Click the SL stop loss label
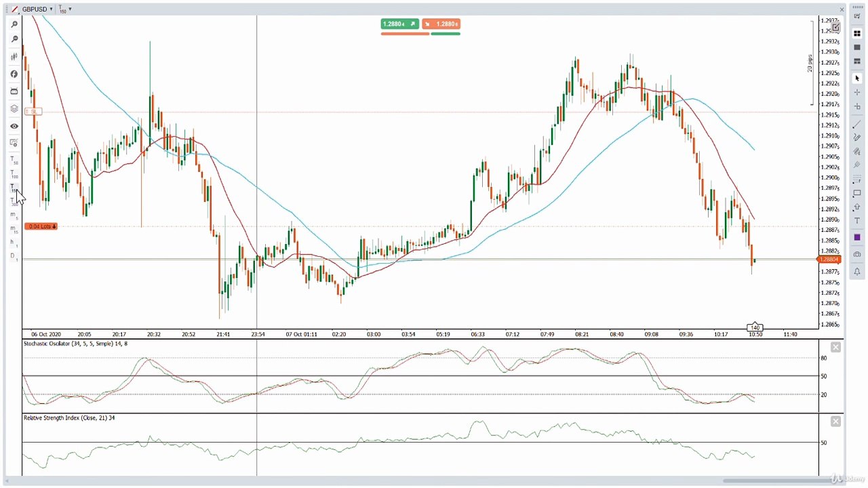The image size is (868, 488). (33, 111)
